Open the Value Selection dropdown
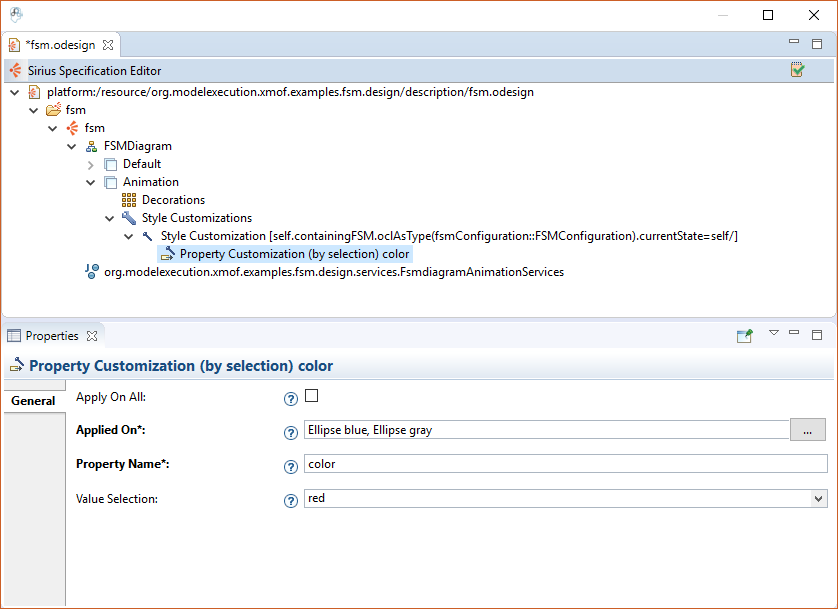 point(818,499)
